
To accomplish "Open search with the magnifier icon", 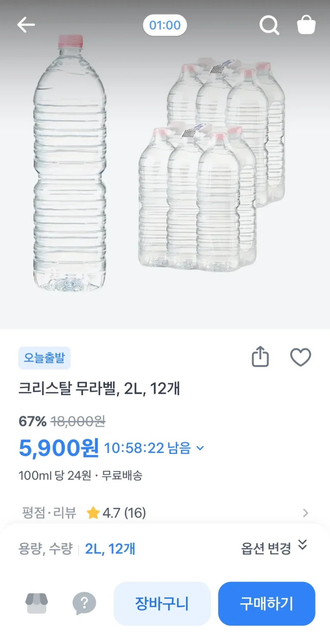I will 269,25.
